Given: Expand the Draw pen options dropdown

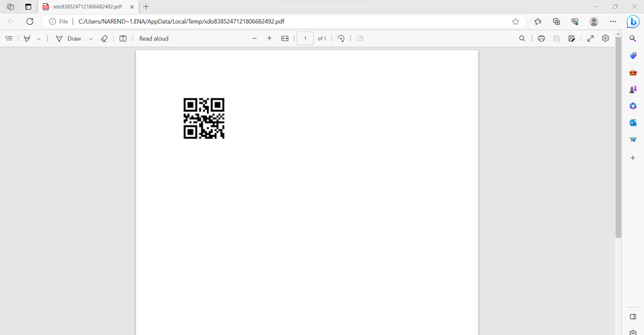Looking at the screenshot, I should coord(90,38).
